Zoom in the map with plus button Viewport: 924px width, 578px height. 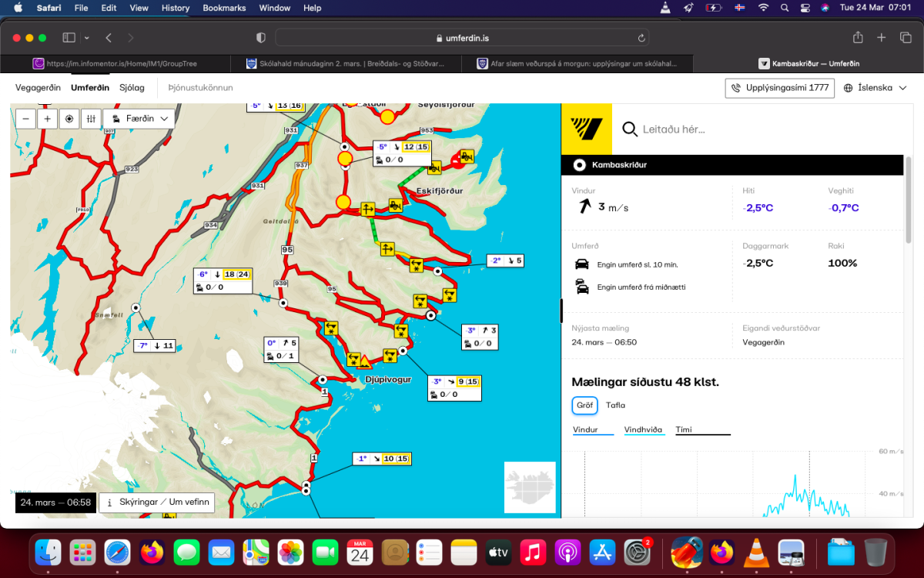coord(48,119)
